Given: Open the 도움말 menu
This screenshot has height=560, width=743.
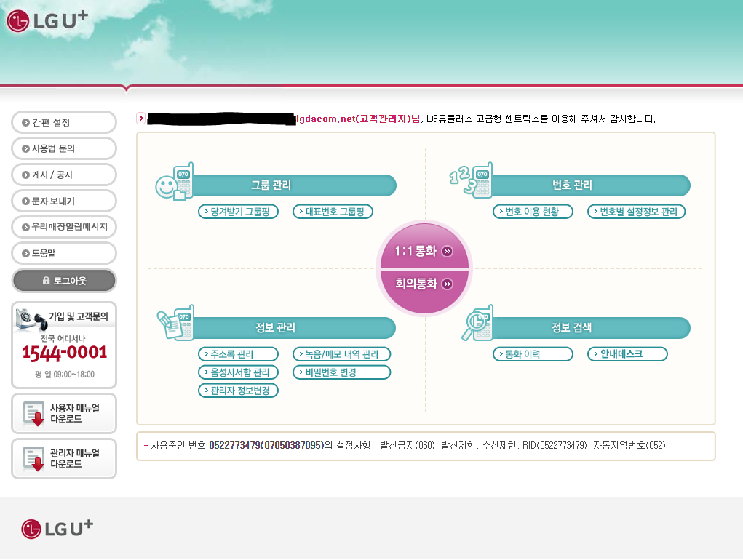Looking at the screenshot, I should (x=64, y=253).
